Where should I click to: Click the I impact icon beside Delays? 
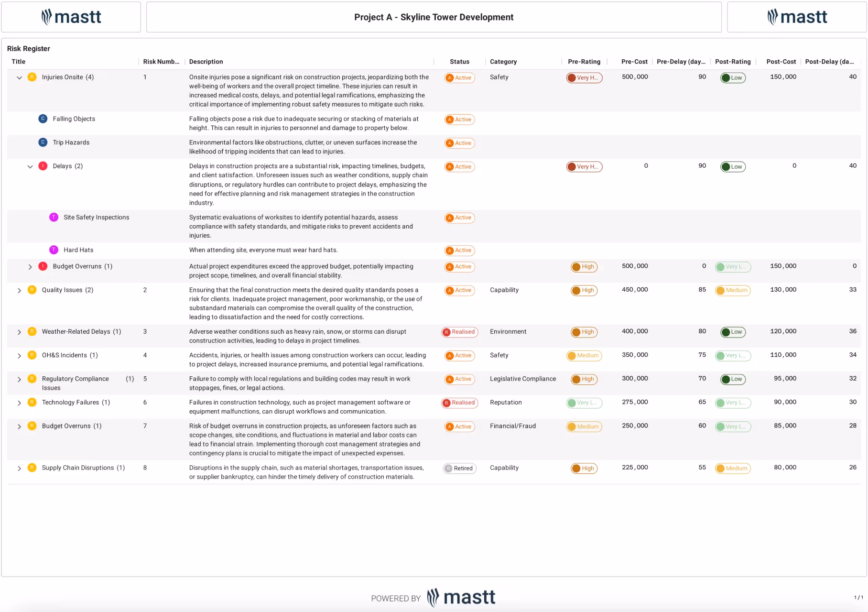[43, 166]
